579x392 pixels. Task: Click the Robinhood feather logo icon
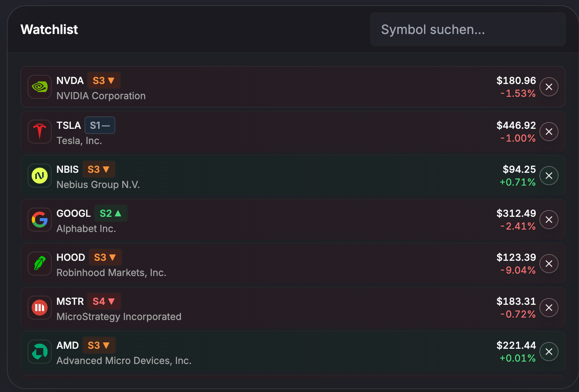click(40, 264)
